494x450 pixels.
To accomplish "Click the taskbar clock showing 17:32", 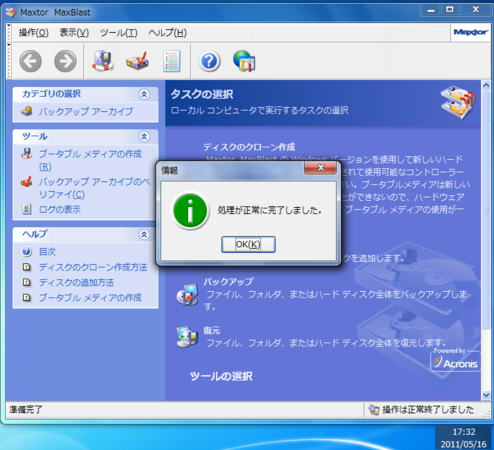I will point(464,432).
